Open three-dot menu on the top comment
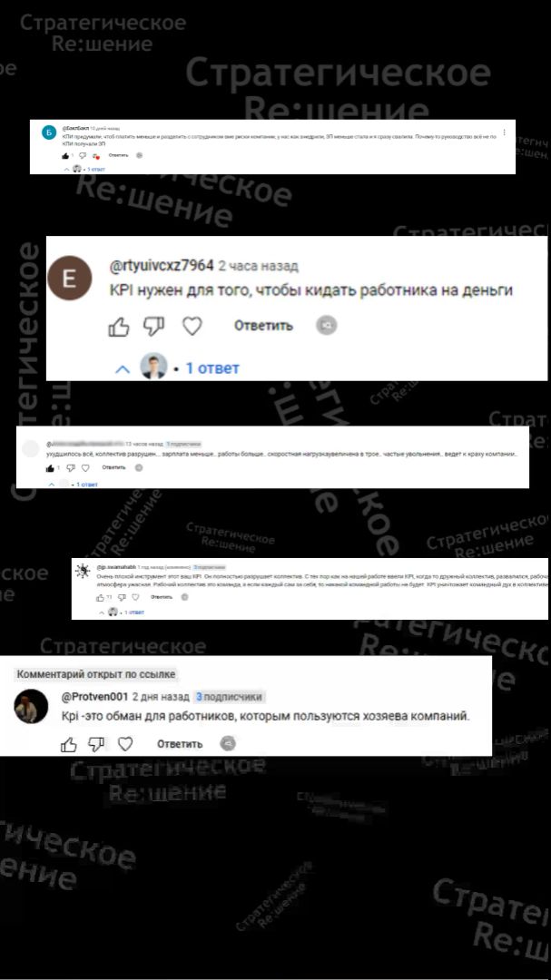Viewport: 551px width, 980px height. pos(504,132)
